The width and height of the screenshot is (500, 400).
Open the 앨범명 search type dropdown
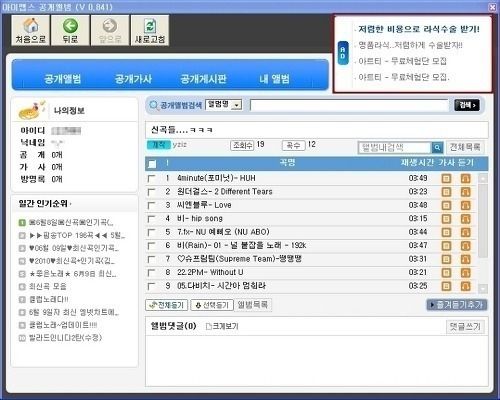coord(224,105)
